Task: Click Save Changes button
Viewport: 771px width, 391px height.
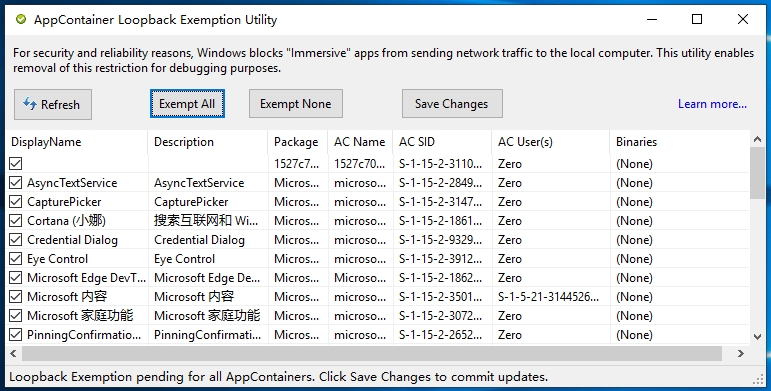Action: (x=452, y=104)
